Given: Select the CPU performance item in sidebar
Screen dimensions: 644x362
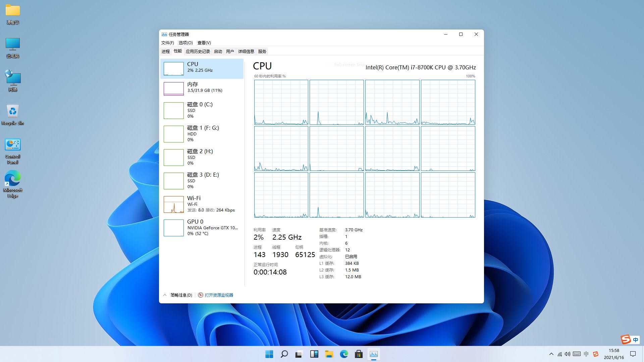Looking at the screenshot, I should [x=202, y=68].
